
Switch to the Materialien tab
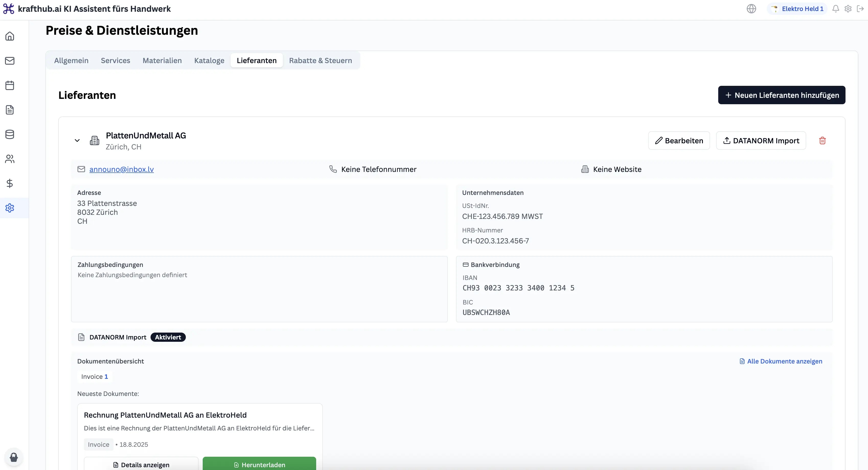point(162,61)
